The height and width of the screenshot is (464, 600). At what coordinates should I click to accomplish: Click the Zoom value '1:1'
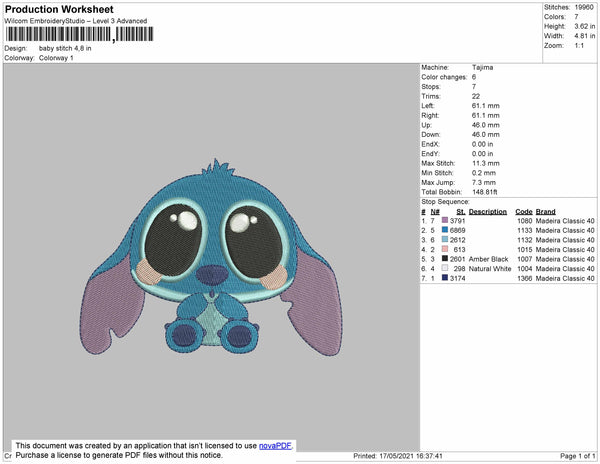[579, 46]
